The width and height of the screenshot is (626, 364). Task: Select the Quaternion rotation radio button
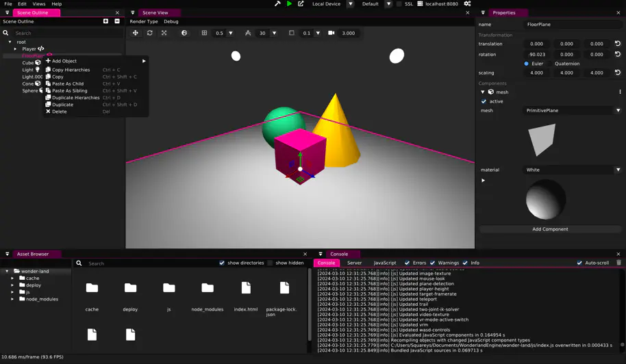(x=549, y=64)
